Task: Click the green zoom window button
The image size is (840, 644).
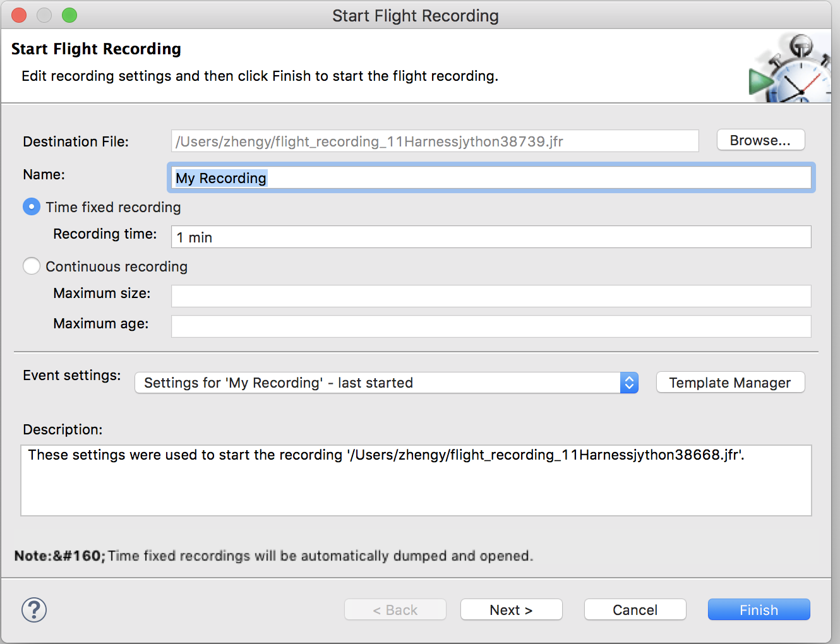Action: coord(69,15)
